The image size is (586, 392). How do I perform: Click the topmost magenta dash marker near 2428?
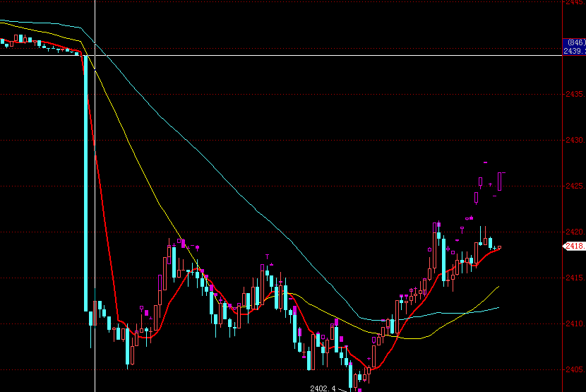485,163
